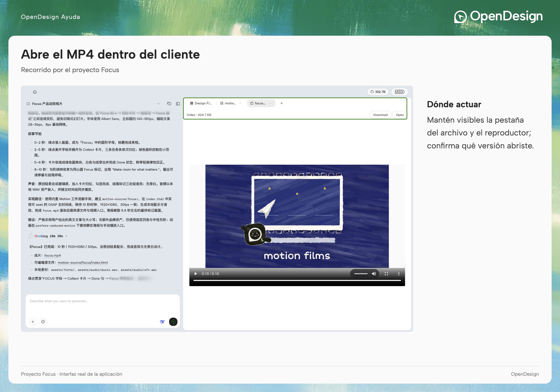This screenshot has height=392, width=560.
Task: Go to the home icon
Action: point(35,92)
